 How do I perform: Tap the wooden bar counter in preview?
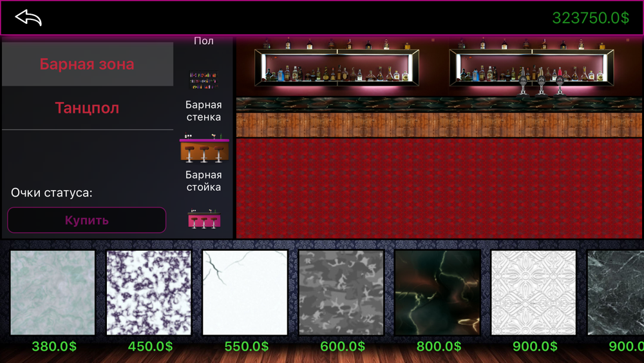pyautogui.click(x=439, y=125)
